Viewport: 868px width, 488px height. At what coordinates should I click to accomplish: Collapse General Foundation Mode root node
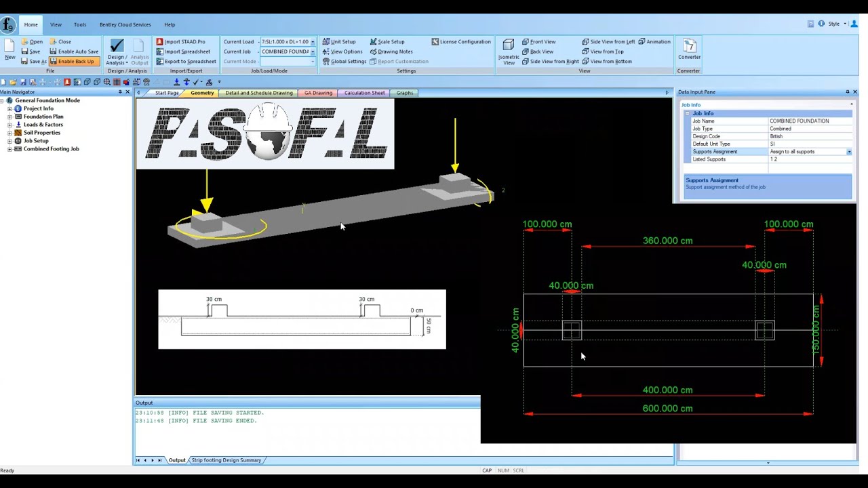click(3, 100)
